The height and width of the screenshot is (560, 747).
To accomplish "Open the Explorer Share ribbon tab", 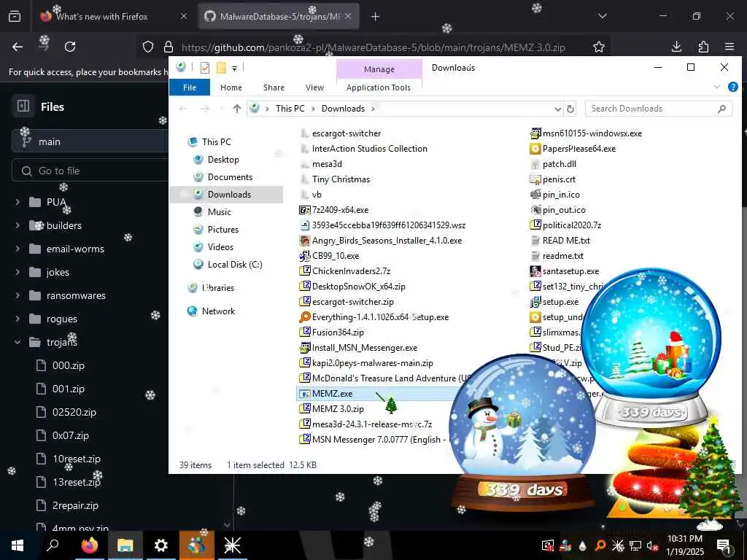I will coord(274,87).
